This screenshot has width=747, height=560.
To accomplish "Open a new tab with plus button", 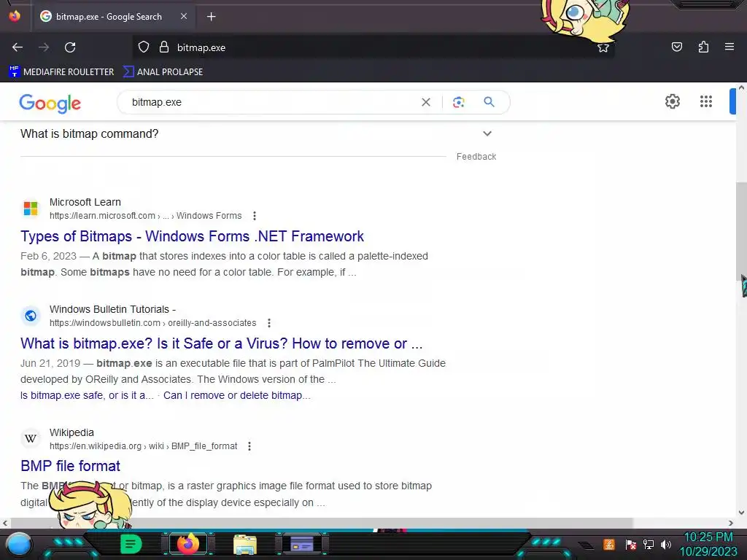I will click(x=211, y=17).
